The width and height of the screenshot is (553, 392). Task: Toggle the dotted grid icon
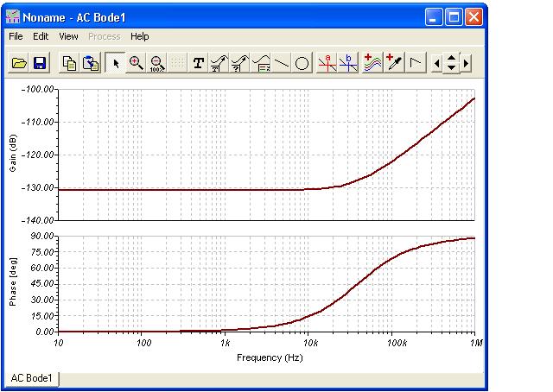(x=177, y=63)
